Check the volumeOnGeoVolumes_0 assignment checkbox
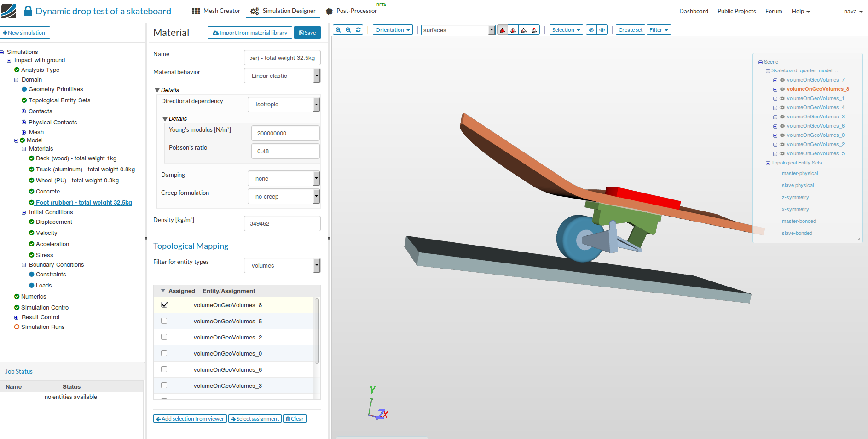868x439 pixels. tap(164, 353)
